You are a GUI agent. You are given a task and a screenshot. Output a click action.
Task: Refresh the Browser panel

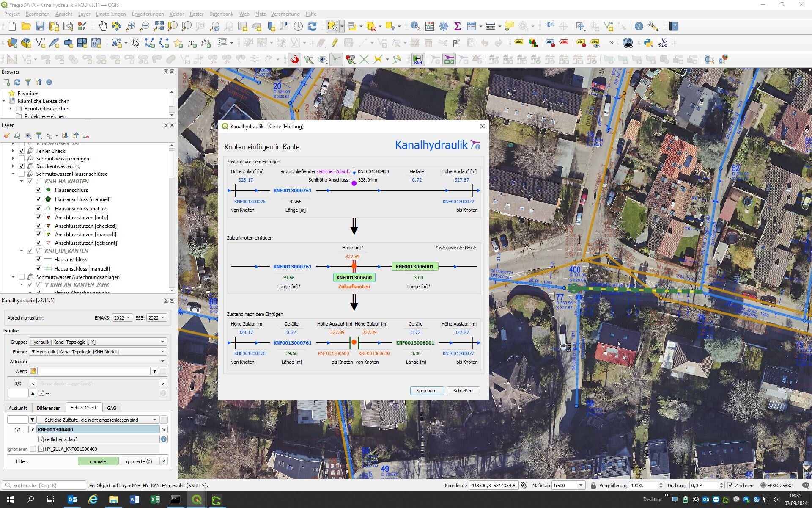(x=17, y=82)
